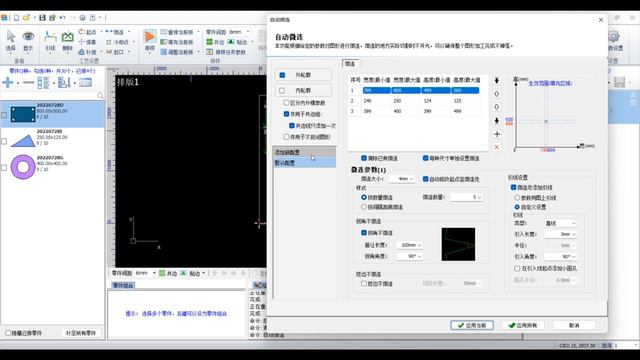The height and width of the screenshot is (360, 640).
Task: Click move-to-bottom arrow beside size table
Action: coord(497,120)
